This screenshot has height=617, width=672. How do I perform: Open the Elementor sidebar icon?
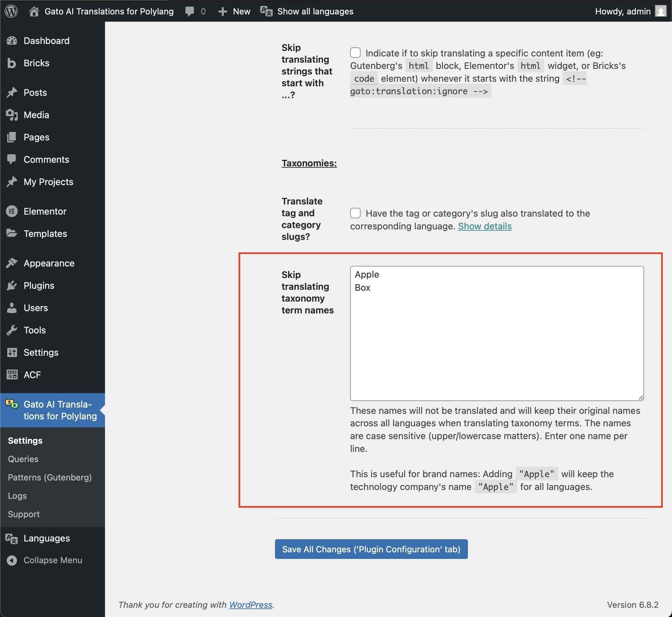(x=12, y=211)
